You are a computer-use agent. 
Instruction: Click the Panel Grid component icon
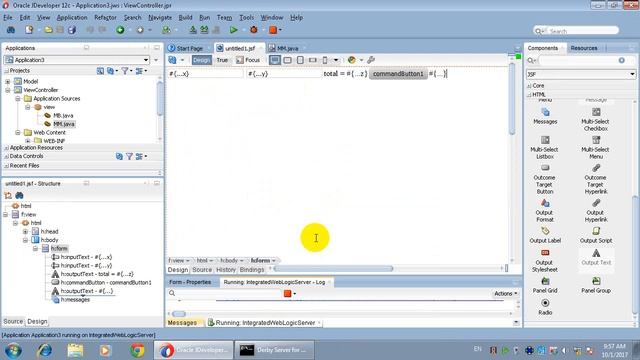[545, 281]
